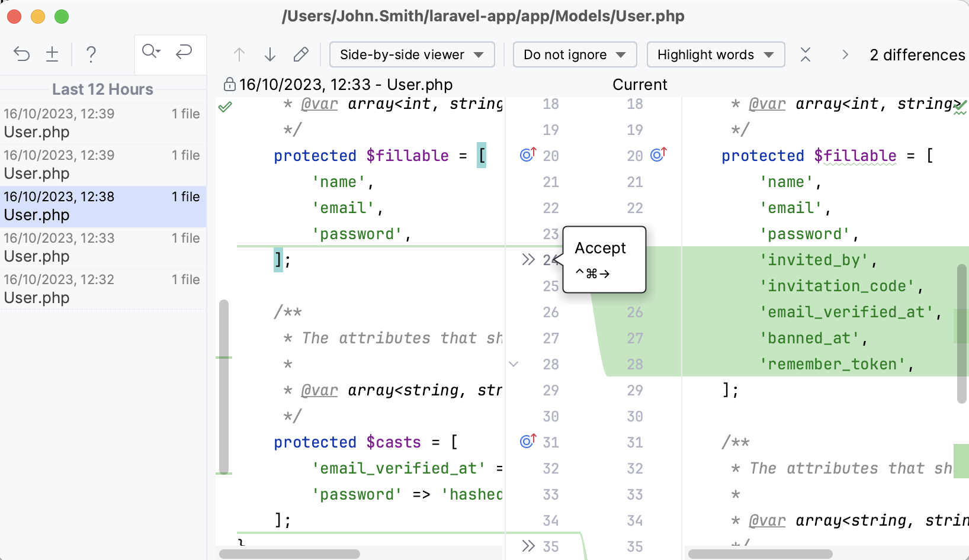Click the collapse unchanged fragments icon

coord(806,54)
